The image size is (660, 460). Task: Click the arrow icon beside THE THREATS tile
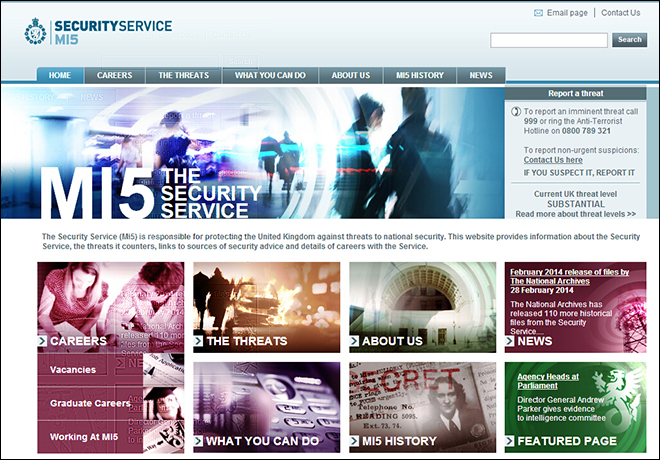click(x=198, y=341)
